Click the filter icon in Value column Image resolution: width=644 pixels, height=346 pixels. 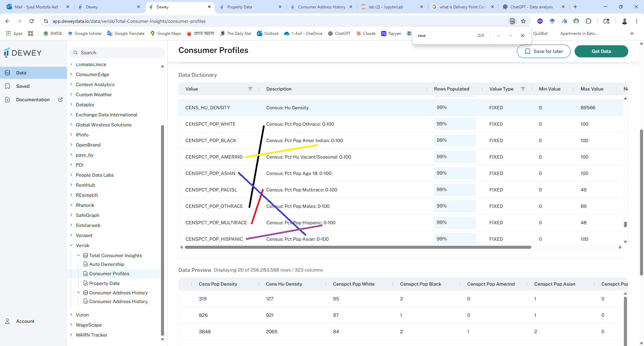point(250,89)
